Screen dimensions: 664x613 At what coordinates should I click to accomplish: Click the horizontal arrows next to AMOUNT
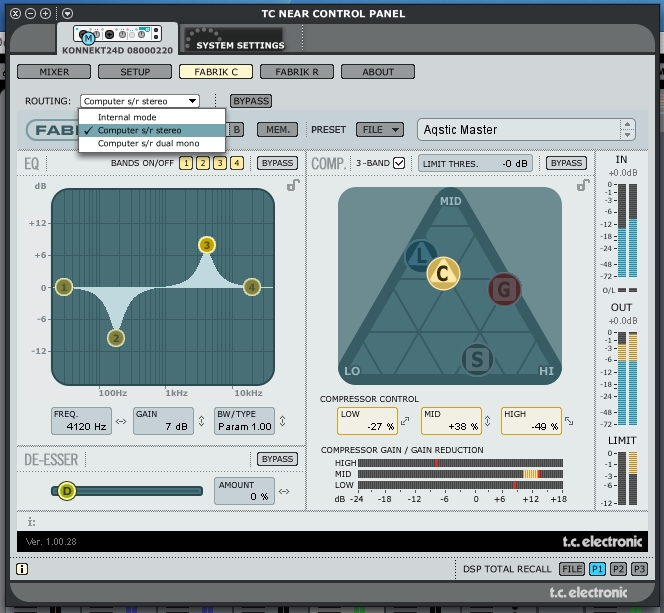click(284, 492)
